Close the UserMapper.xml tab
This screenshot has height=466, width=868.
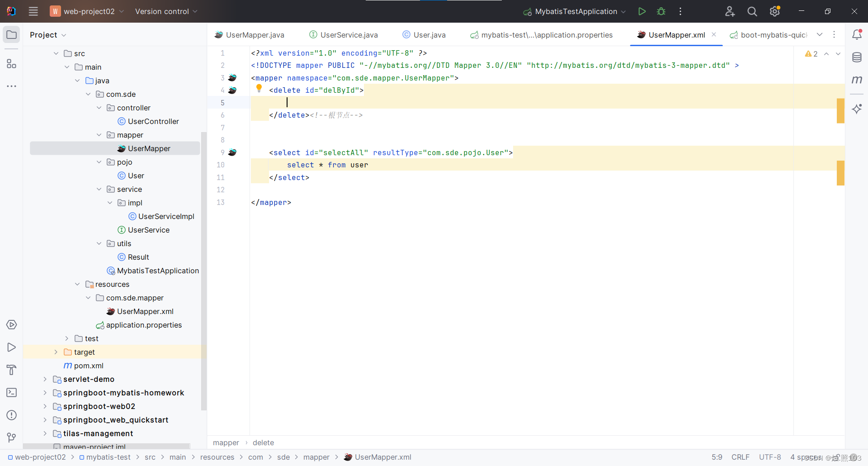pyautogui.click(x=714, y=34)
